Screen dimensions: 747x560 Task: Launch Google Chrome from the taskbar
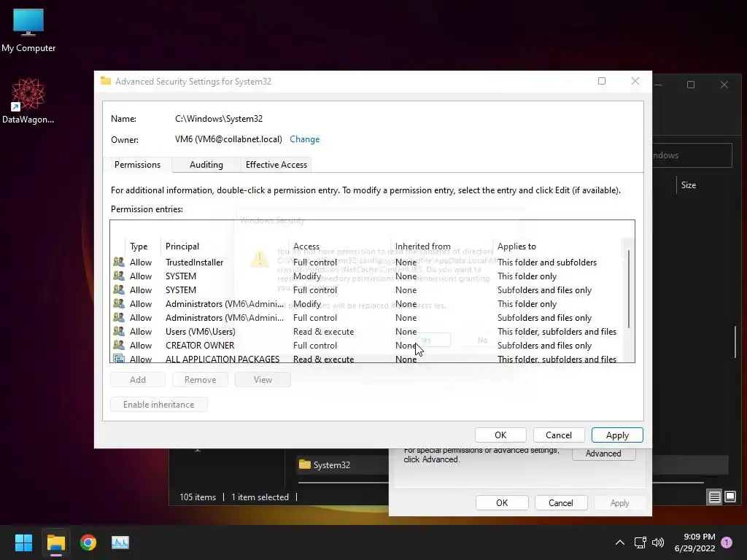point(88,542)
